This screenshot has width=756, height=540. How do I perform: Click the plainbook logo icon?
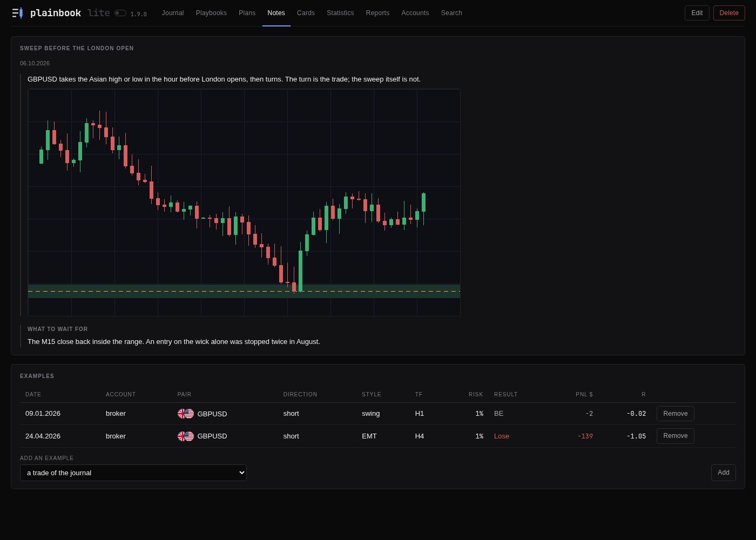point(17,13)
